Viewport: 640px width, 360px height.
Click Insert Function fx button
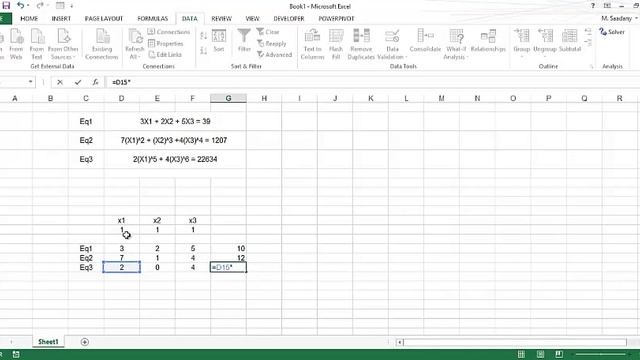coord(95,82)
